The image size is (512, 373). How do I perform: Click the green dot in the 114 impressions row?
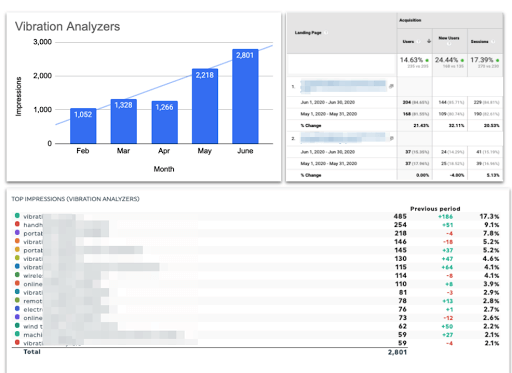[17, 275]
